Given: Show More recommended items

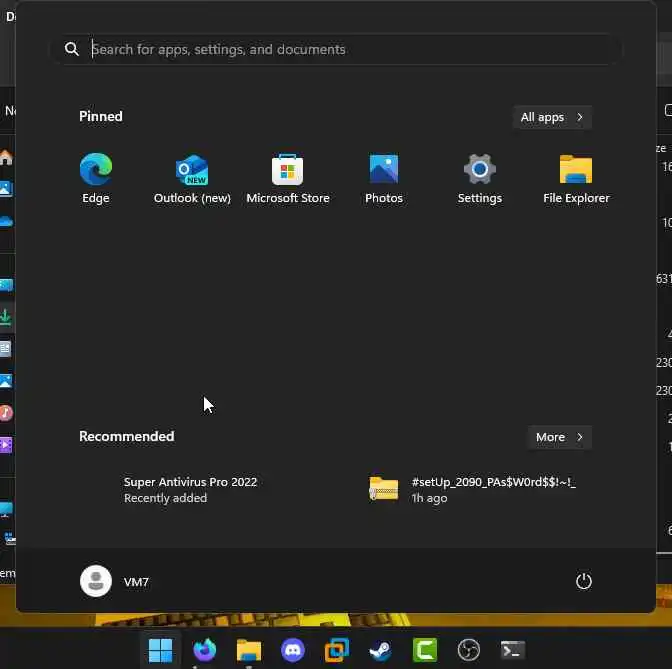Looking at the screenshot, I should coord(560,437).
